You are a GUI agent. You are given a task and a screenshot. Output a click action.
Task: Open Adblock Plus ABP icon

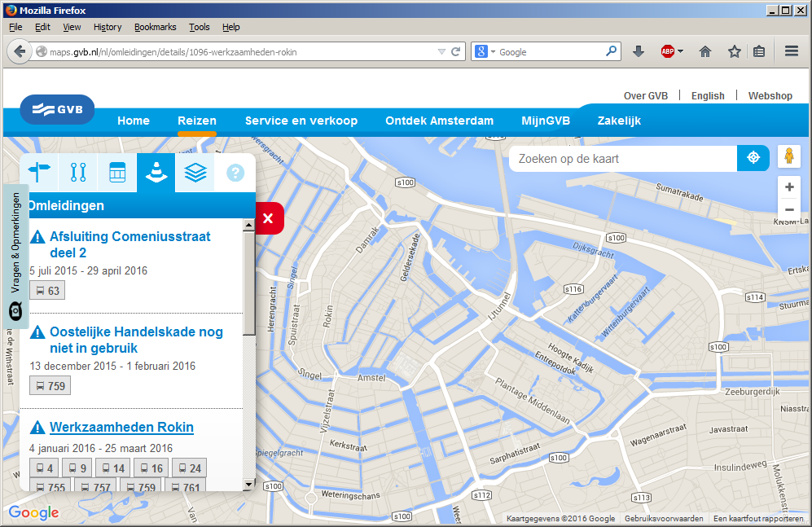(668, 51)
